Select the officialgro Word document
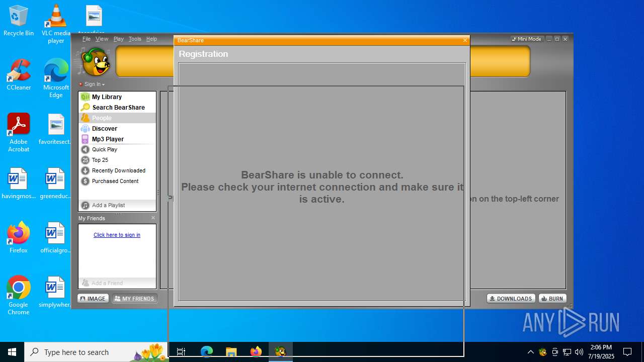The image size is (644, 362). click(x=56, y=237)
